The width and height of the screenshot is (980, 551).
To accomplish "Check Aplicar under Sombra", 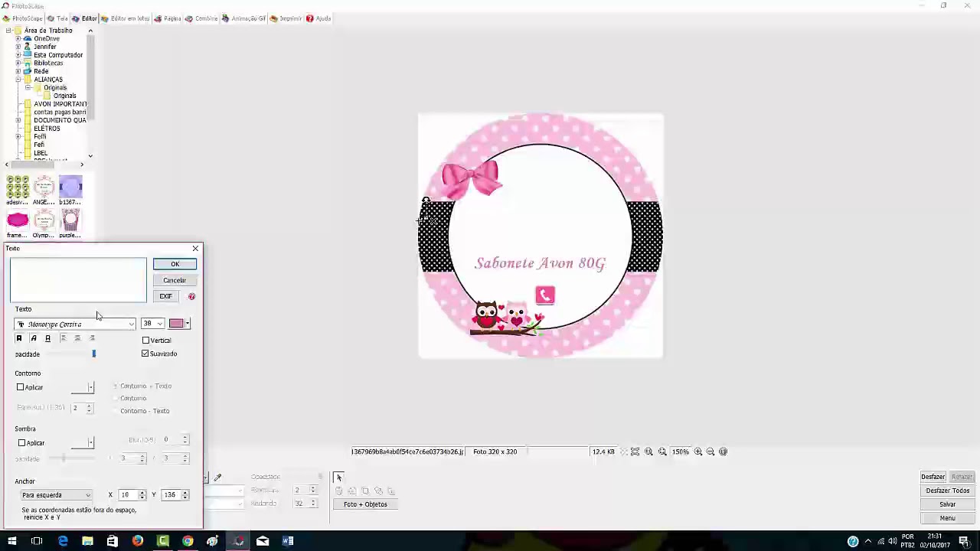I will (x=21, y=443).
